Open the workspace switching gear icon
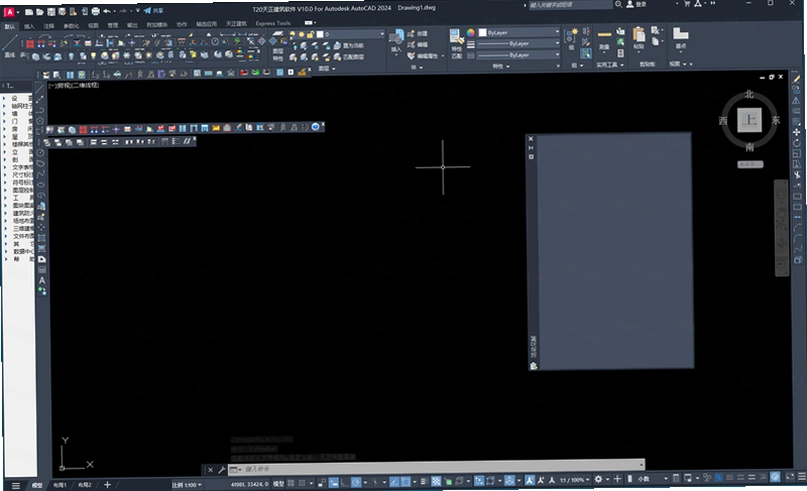807x491 pixels. (598, 479)
